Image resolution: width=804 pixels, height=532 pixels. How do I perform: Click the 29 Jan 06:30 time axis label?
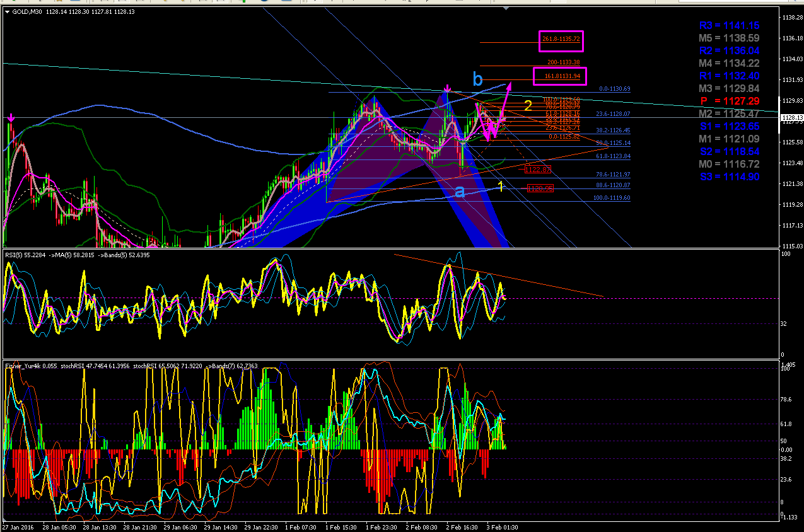(180, 527)
